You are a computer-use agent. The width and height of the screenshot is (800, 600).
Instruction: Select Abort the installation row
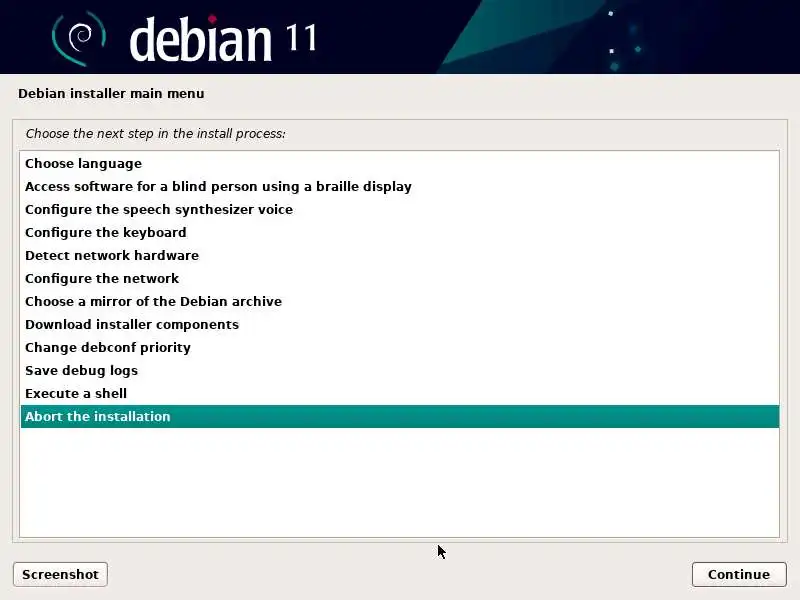400,416
